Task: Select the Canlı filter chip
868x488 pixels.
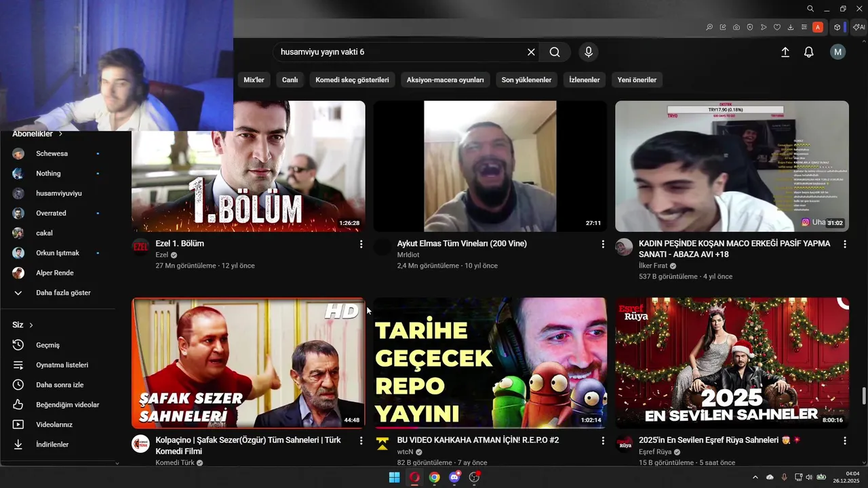Action: click(290, 80)
